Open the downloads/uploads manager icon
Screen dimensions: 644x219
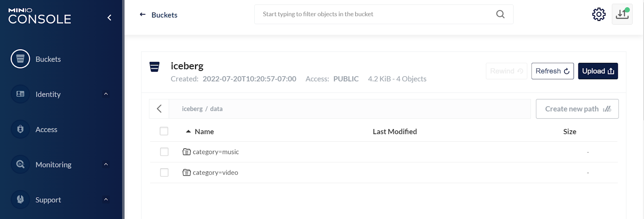point(622,14)
